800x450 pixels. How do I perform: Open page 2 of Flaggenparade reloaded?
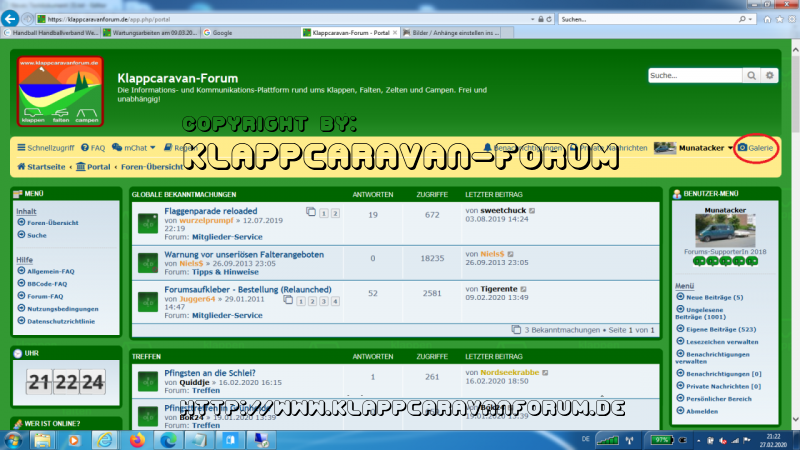click(335, 213)
